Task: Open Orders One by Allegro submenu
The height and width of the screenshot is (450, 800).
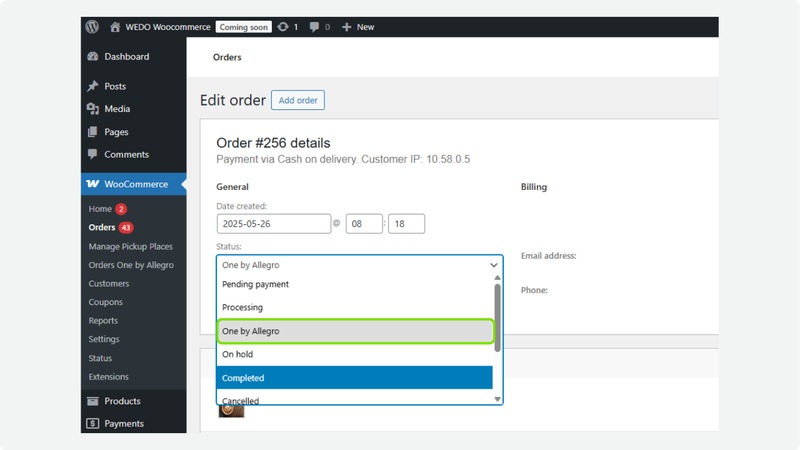Action: [131, 265]
